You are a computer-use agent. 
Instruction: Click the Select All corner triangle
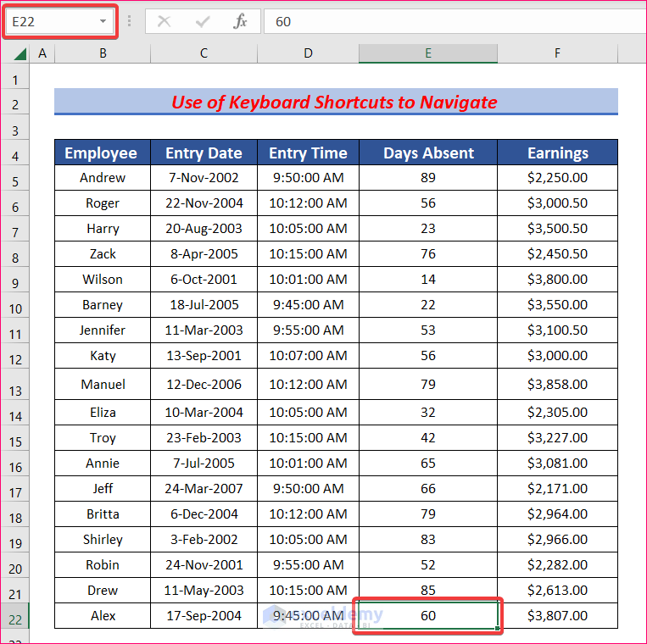(20, 54)
